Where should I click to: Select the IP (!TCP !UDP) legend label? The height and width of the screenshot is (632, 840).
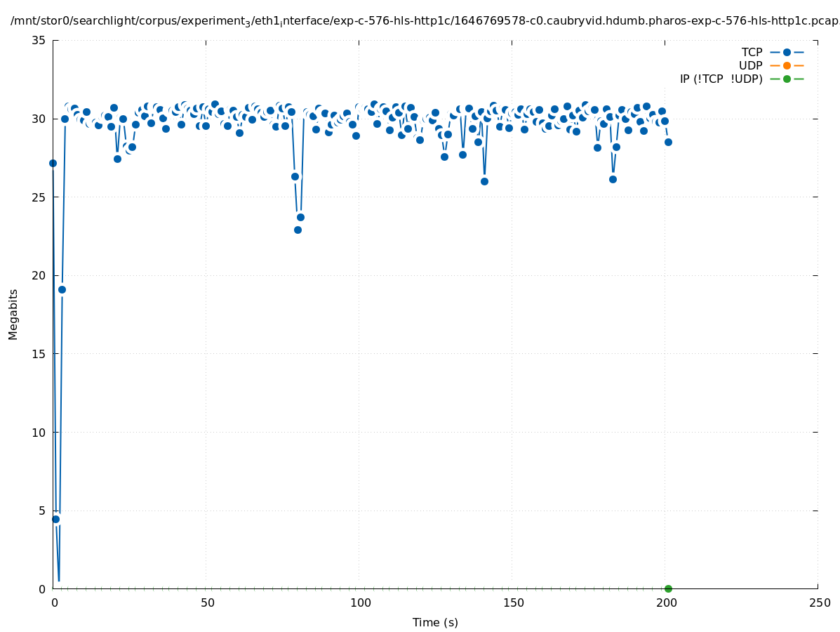click(721, 79)
